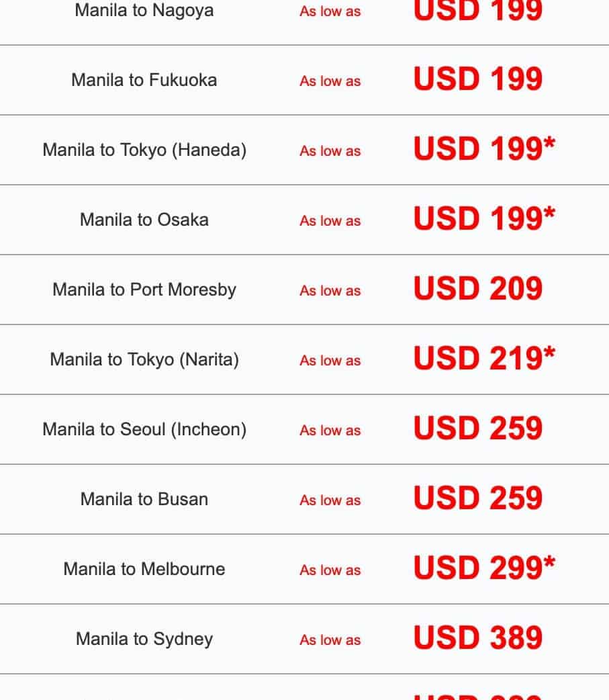This screenshot has height=700, width=609.
Task: Select the Manila to Sydney route
Action: click(144, 639)
